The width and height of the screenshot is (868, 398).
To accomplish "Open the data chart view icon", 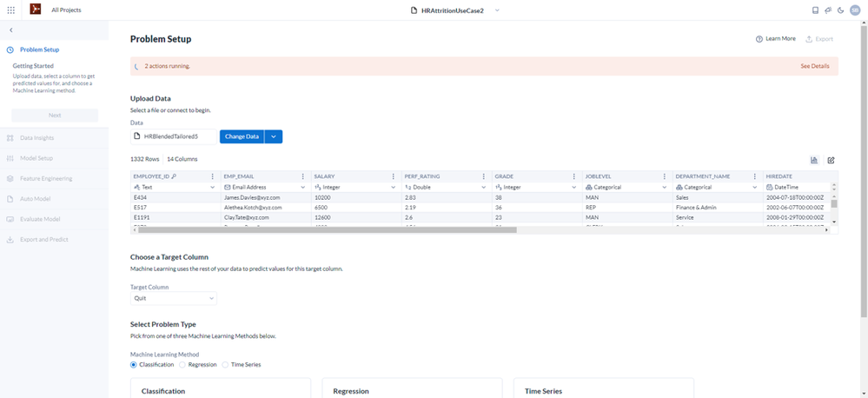I will (x=814, y=160).
